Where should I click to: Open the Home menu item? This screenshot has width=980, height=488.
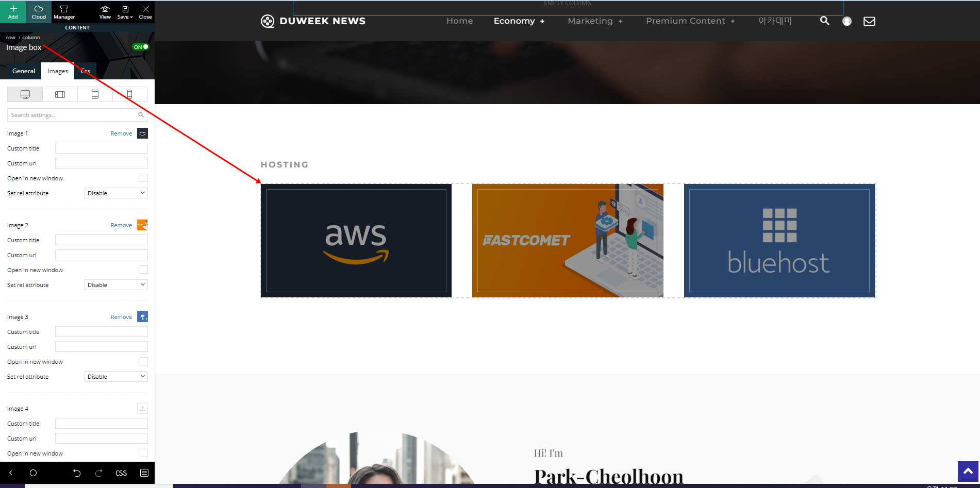point(460,21)
